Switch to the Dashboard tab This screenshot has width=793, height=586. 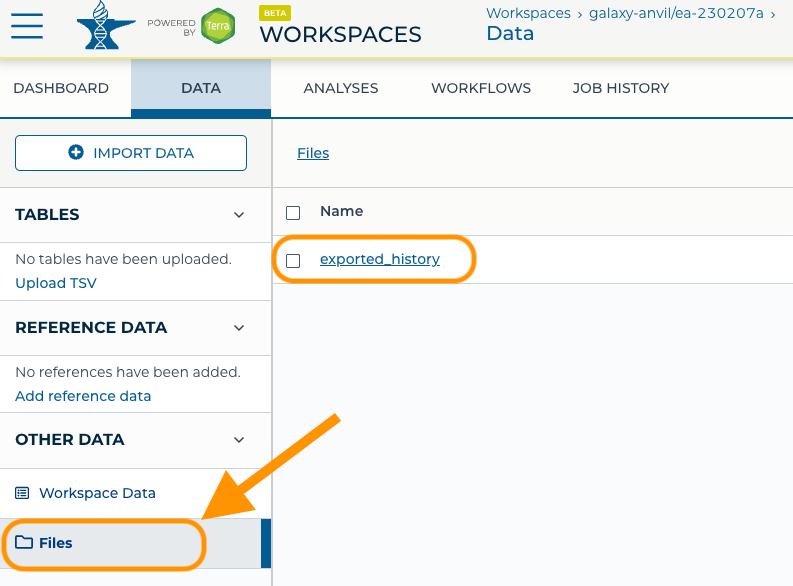(x=61, y=88)
